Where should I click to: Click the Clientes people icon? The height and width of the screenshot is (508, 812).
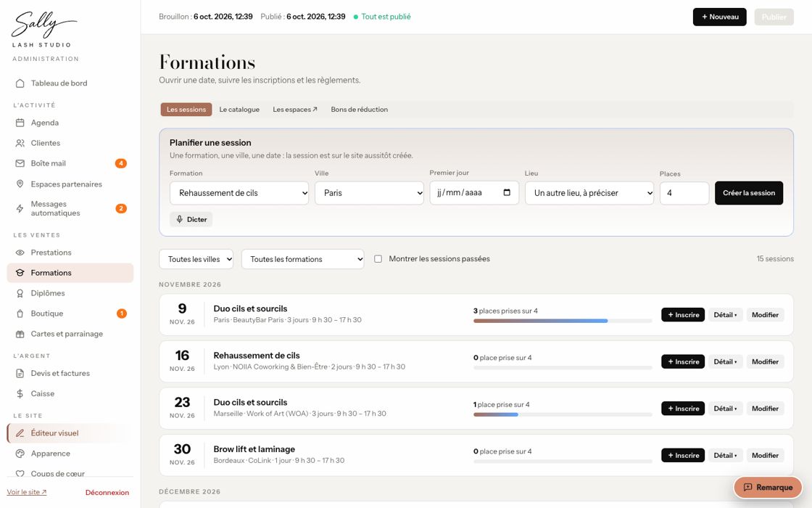pyautogui.click(x=20, y=143)
